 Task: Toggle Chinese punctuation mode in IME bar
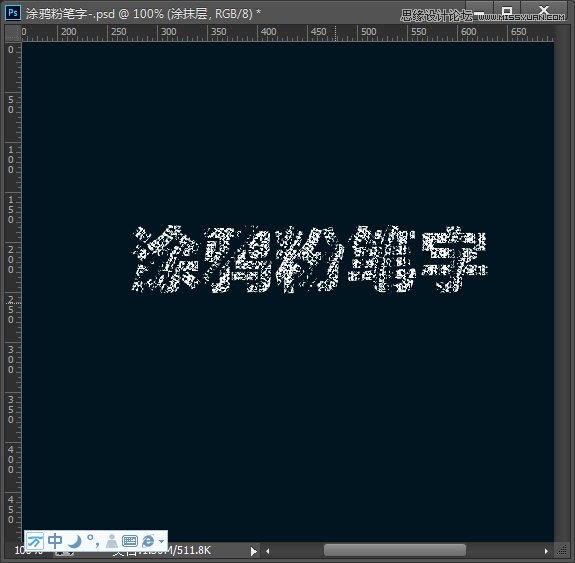coord(92,541)
